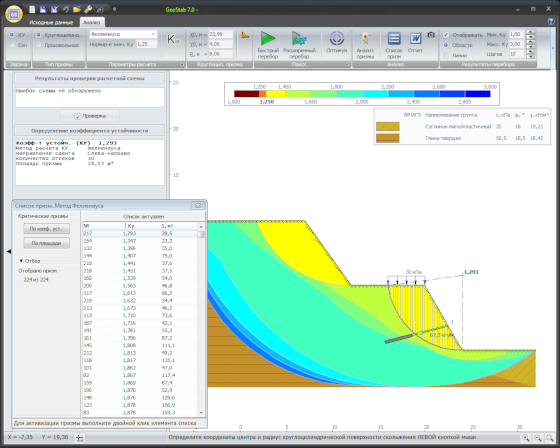This screenshot has width=560, height=448.
Task: Switch to Исходные данные tab
Action: tap(51, 22)
